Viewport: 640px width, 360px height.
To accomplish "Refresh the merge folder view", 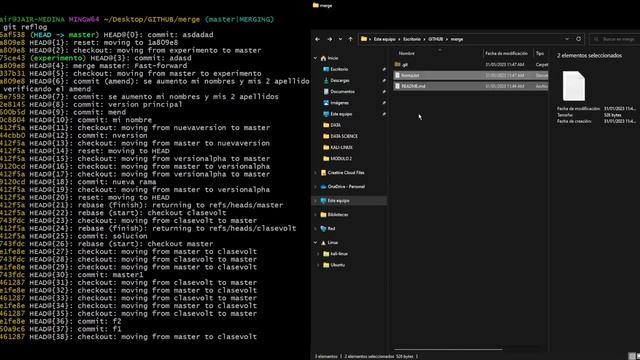I will point(578,39).
